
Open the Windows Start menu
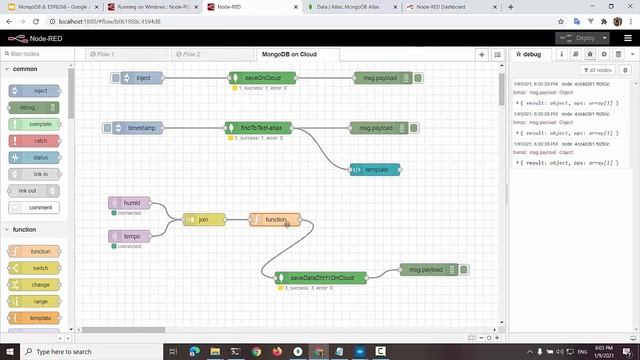pyautogui.click(x=10, y=351)
